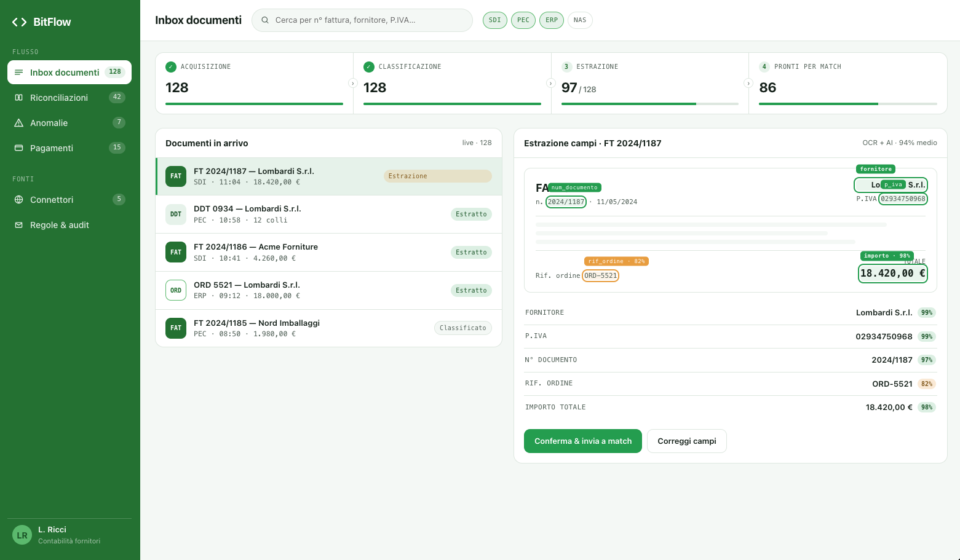Click the arrow after Estrazione step

point(748,83)
